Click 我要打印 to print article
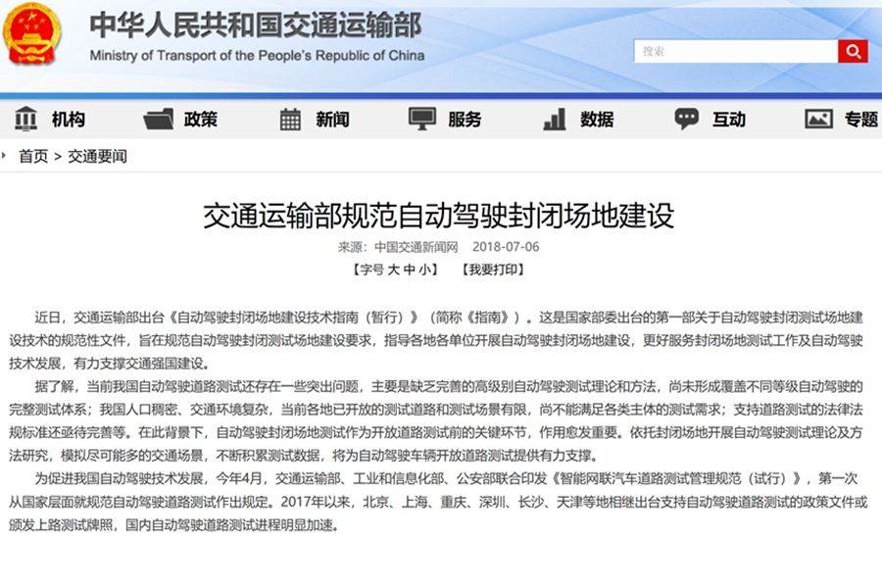The width and height of the screenshot is (882, 588). [493, 269]
